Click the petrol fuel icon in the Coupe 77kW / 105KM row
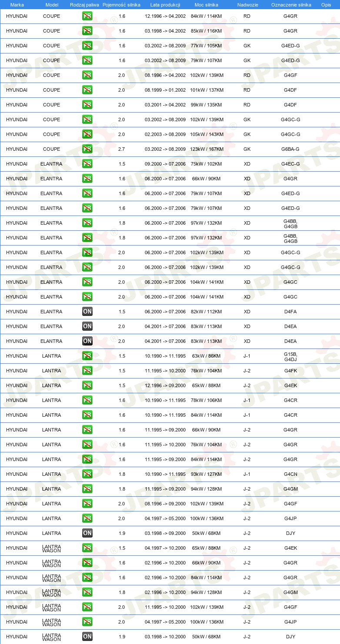This screenshot has width=340, height=644. [x=87, y=46]
